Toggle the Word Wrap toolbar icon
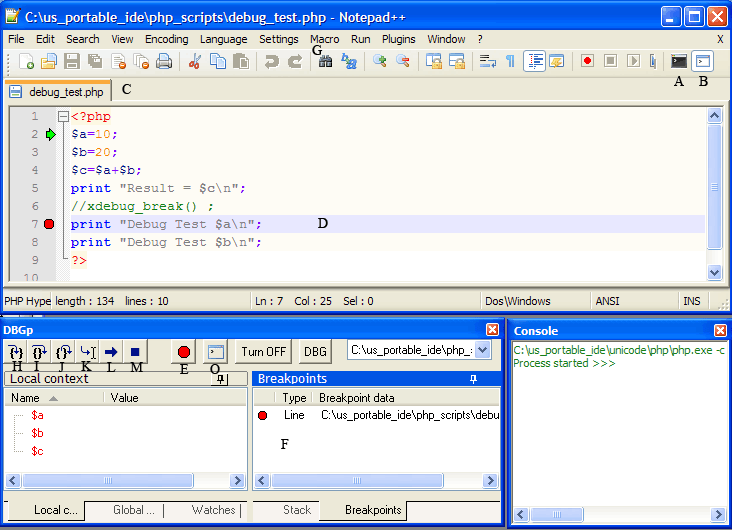The height and width of the screenshot is (530, 732). pos(487,61)
